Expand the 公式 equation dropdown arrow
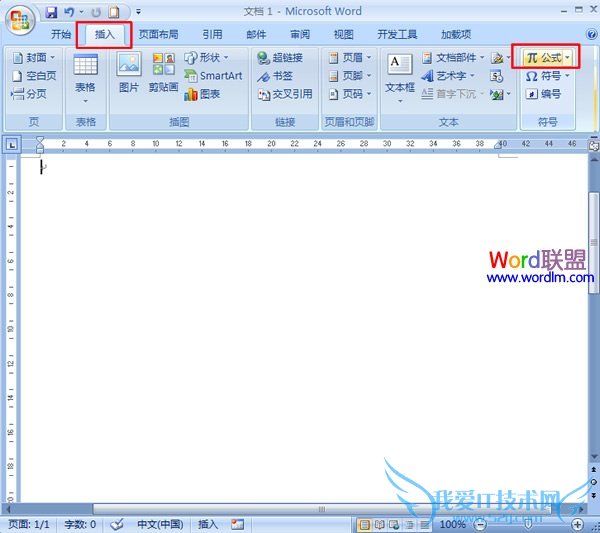The width and height of the screenshot is (600, 533). click(x=567, y=58)
